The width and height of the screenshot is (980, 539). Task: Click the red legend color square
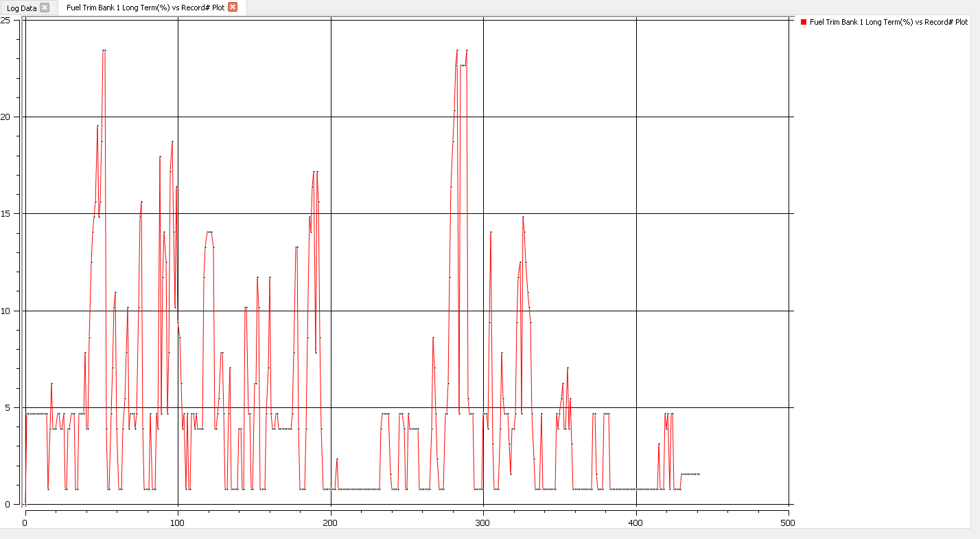click(x=804, y=22)
